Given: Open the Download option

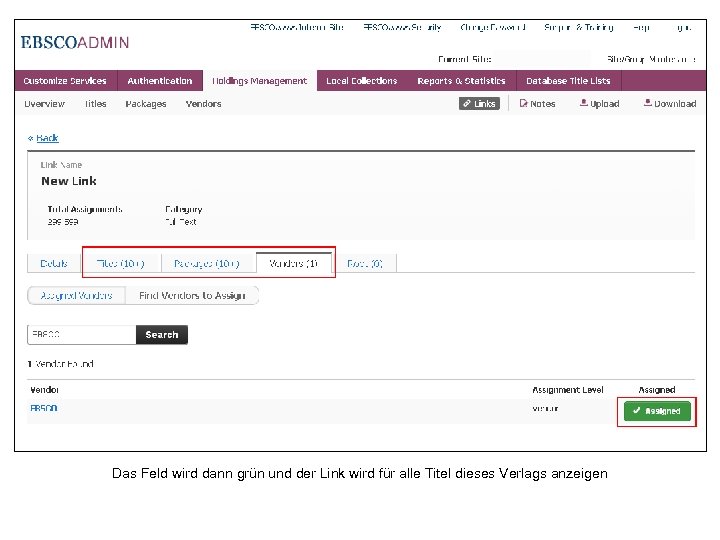Looking at the screenshot, I should tap(670, 104).
